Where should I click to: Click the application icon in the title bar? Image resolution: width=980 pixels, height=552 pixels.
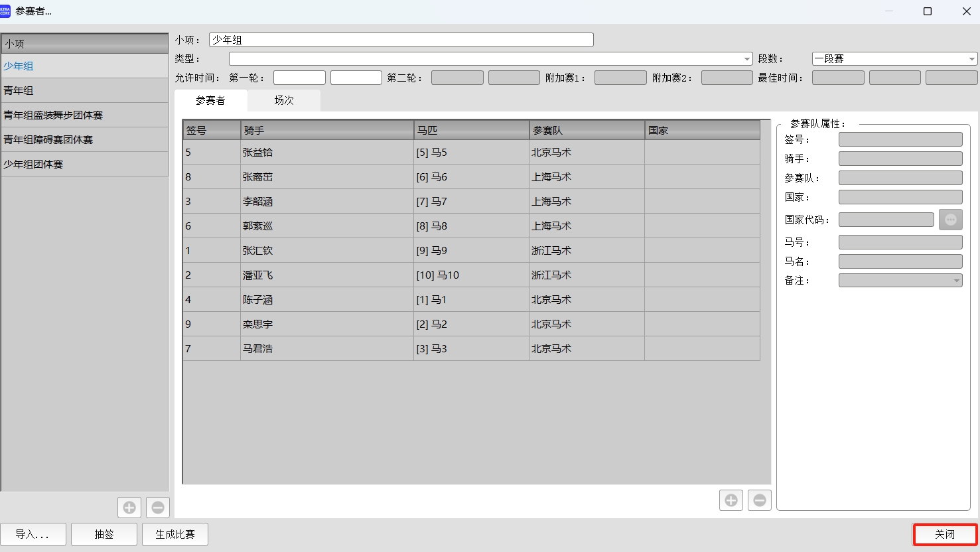pos(7,11)
